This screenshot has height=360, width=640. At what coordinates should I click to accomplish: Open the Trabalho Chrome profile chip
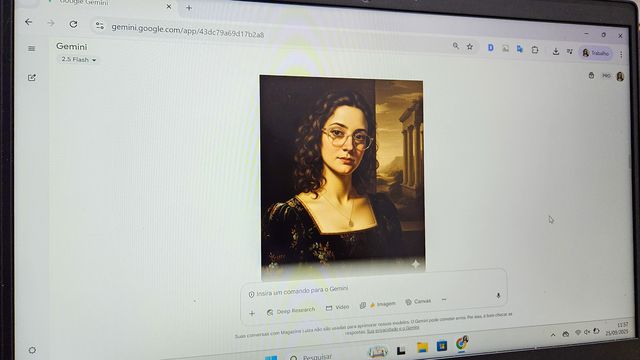tap(596, 53)
